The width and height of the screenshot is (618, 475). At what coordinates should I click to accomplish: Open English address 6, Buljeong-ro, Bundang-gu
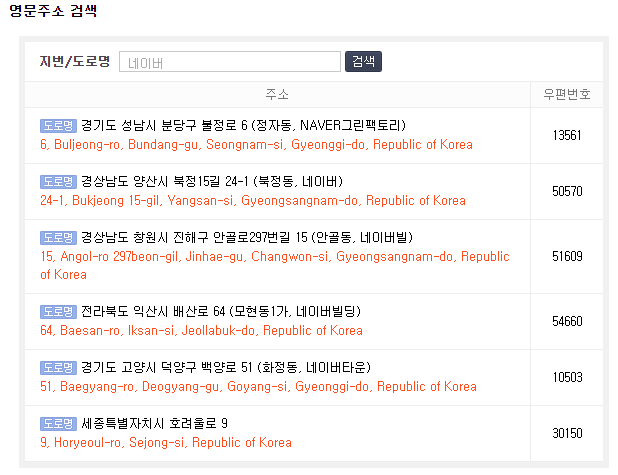tap(256, 145)
